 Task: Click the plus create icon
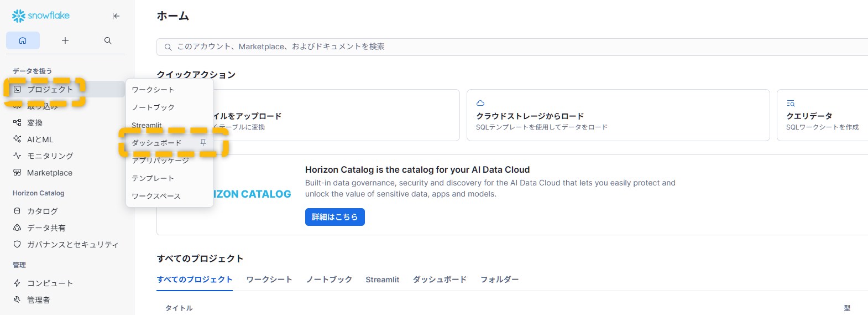coord(65,40)
